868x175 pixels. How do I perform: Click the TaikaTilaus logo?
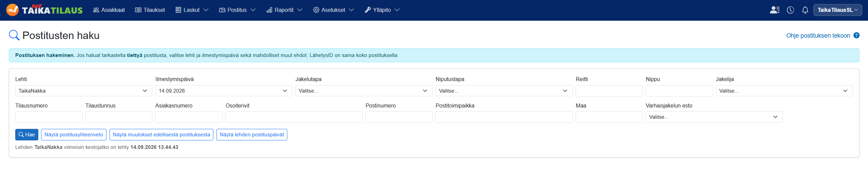click(44, 10)
